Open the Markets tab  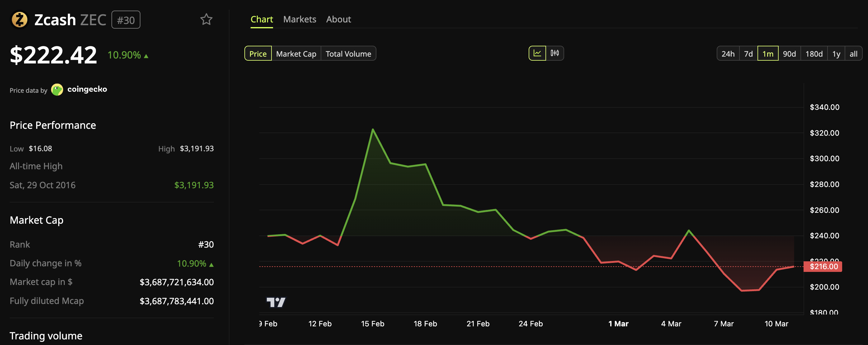pyautogui.click(x=300, y=20)
